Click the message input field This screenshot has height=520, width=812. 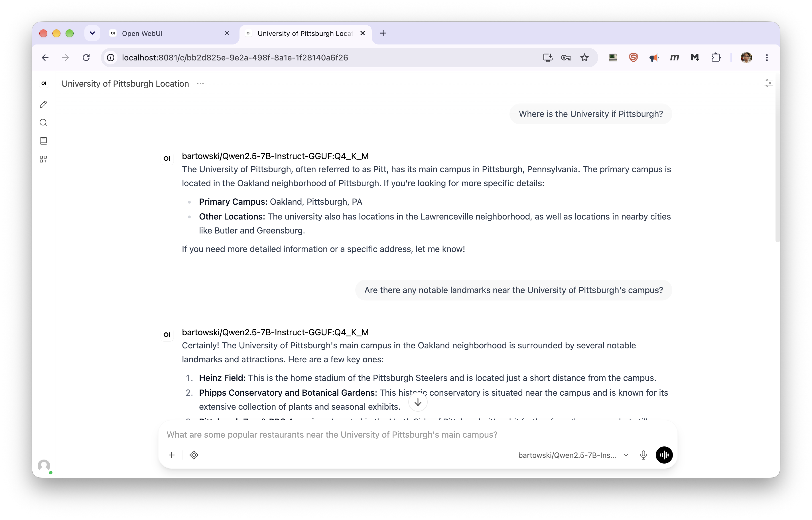tap(417, 434)
